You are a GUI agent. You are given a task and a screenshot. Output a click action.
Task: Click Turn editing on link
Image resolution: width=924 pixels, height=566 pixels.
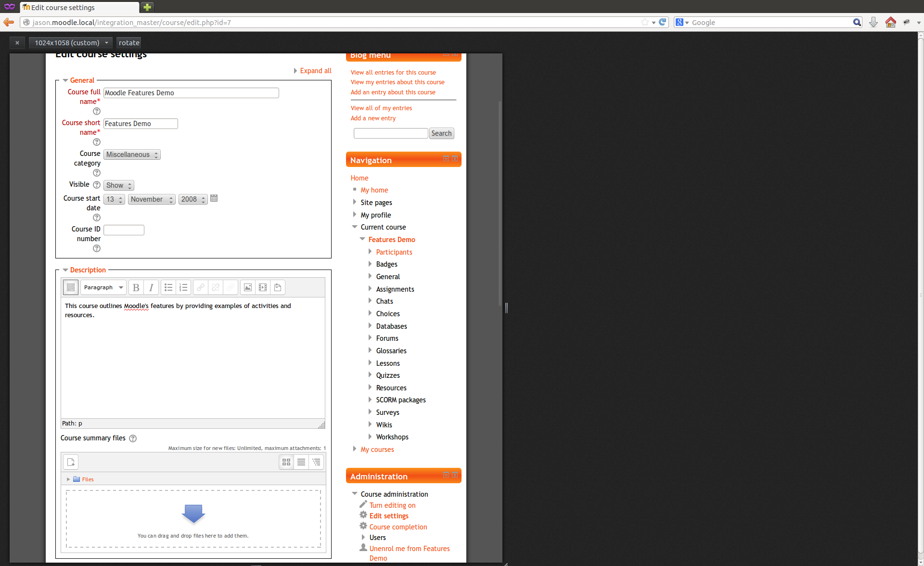393,505
